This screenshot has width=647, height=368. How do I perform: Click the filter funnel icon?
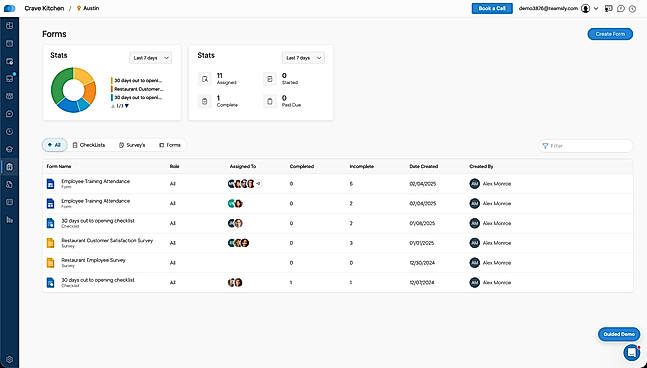tap(545, 146)
